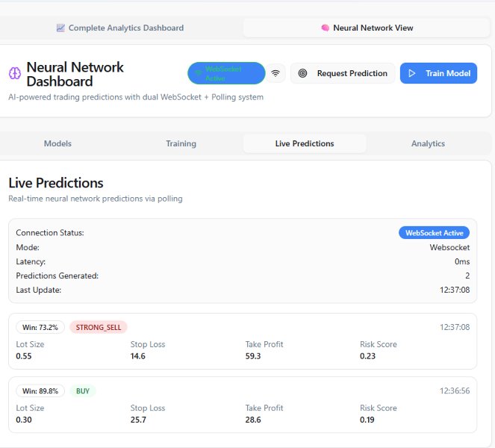Viewport: 495px width, 448px height.
Task: Select the Models tab
Action: click(58, 143)
